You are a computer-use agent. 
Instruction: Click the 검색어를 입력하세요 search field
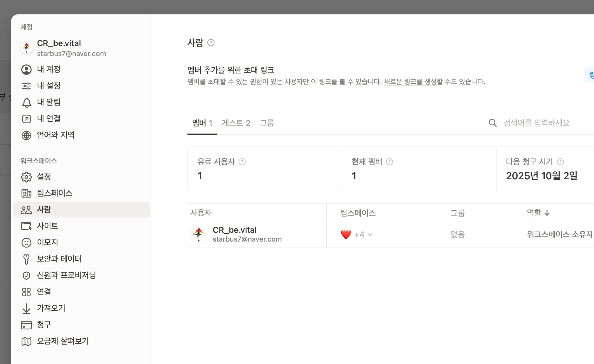(x=536, y=123)
